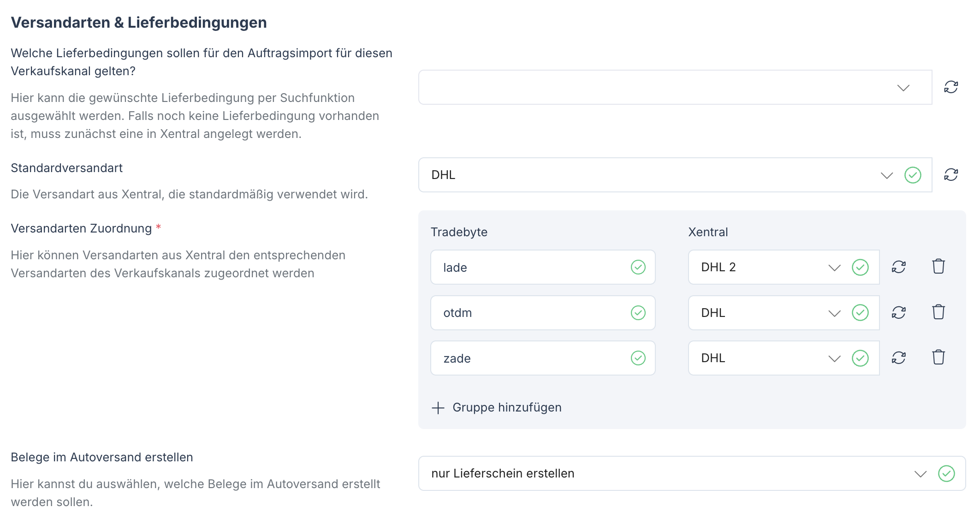The width and height of the screenshot is (980, 519).
Task: Edit the Tradebyte field containing lade
Action: point(543,267)
